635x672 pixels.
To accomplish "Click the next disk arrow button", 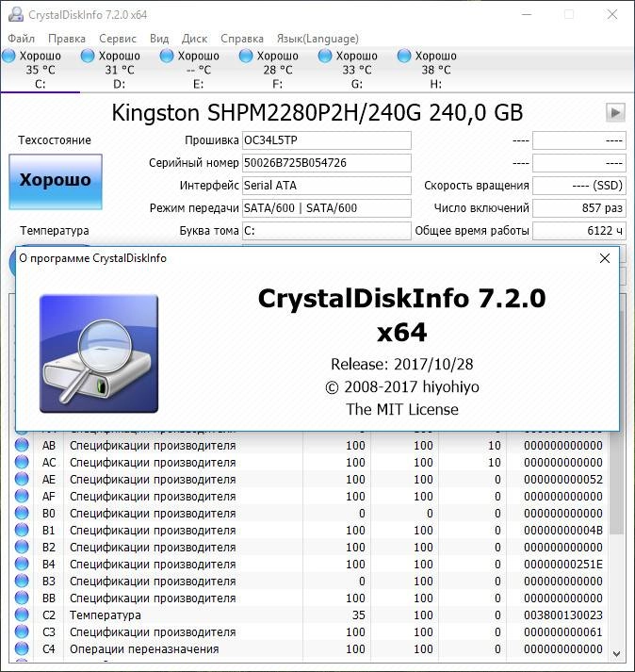I will [615, 113].
